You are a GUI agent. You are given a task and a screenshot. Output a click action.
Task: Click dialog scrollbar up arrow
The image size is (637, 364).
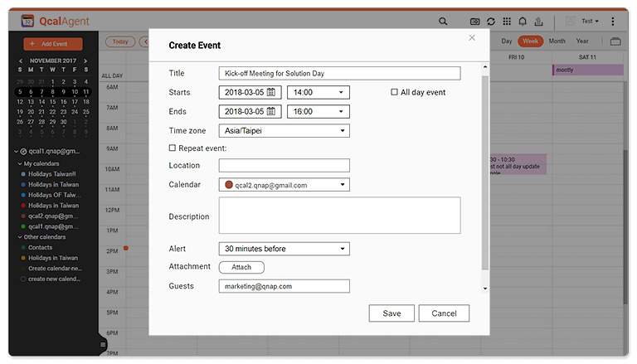pyautogui.click(x=484, y=66)
